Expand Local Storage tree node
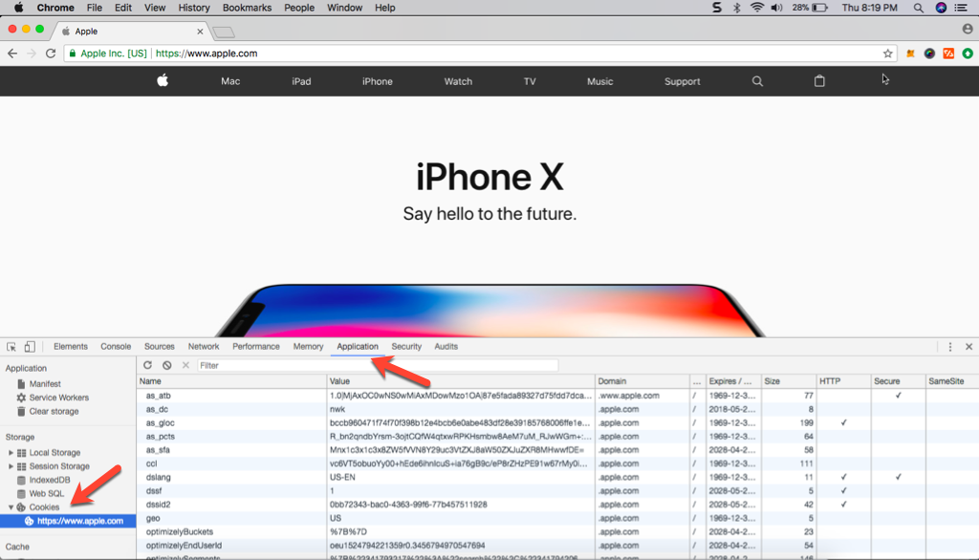This screenshot has width=979, height=560. pos(11,453)
